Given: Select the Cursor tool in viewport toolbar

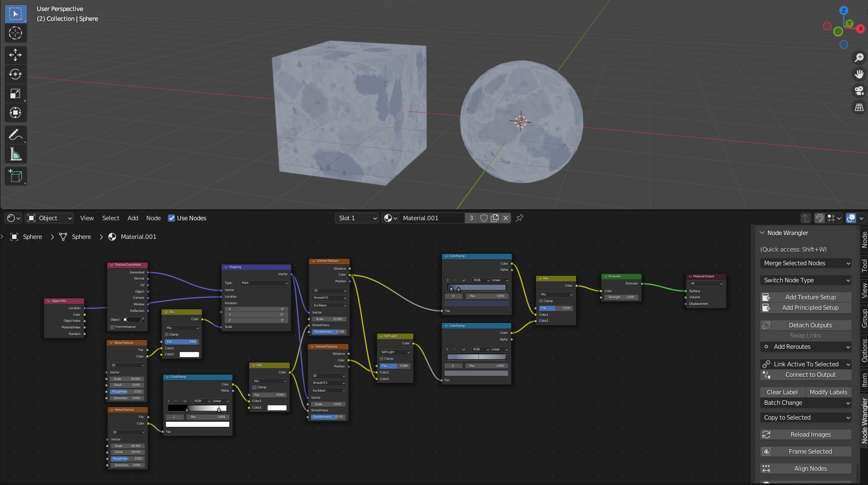Looking at the screenshot, I should click(15, 33).
